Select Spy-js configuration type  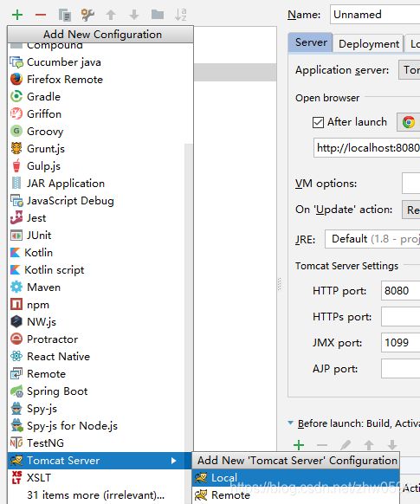click(x=96, y=409)
